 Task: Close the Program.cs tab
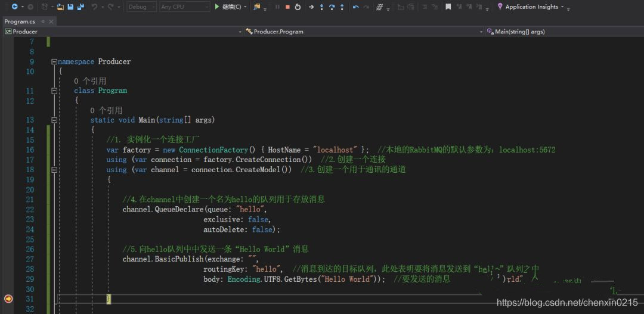(50, 21)
